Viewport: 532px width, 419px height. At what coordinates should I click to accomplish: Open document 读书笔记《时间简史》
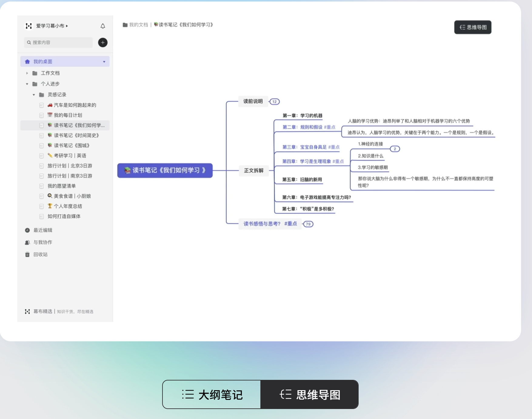tap(73, 135)
